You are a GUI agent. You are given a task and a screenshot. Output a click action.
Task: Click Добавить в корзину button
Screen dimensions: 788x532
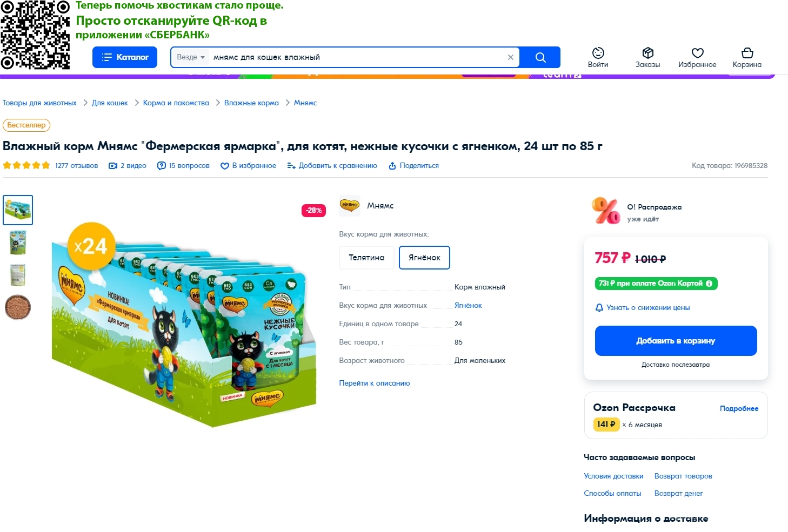coord(676,341)
